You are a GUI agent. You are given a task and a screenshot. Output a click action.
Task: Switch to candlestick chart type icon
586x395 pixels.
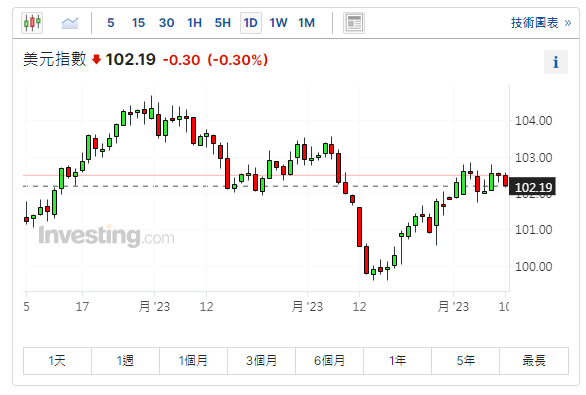tap(32, 23)
